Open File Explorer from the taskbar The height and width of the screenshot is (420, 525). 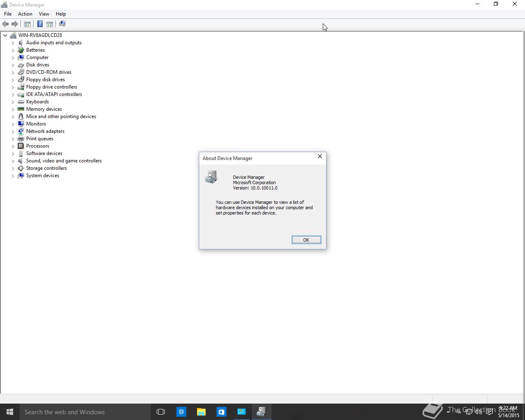[201, 412]
